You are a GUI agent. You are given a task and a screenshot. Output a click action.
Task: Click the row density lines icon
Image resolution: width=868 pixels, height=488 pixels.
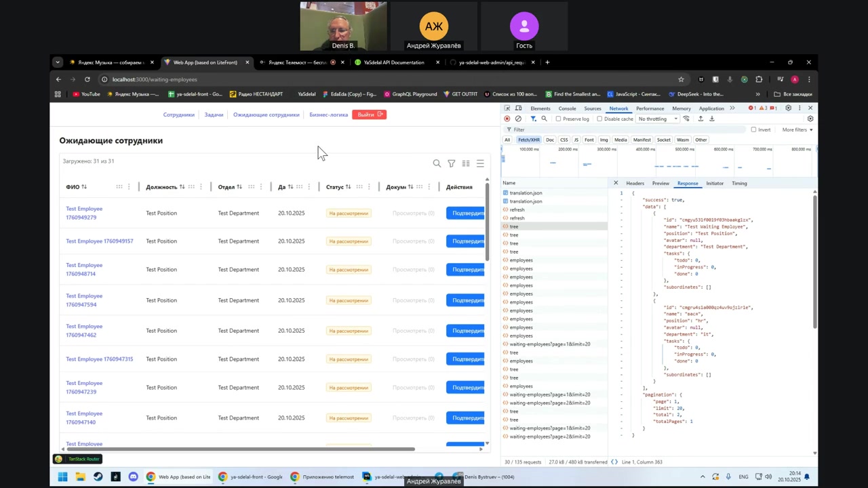pyautogui.click(x=480, y=163)
